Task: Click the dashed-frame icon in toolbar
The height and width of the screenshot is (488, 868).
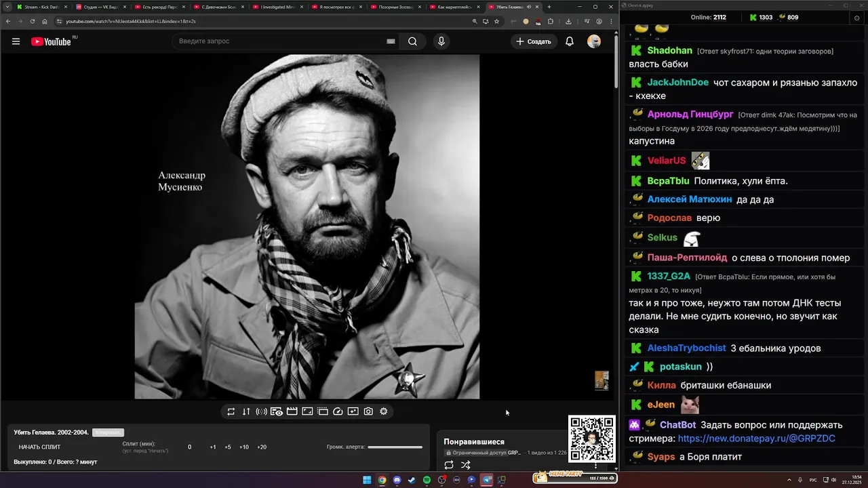Action: (323, 411)
